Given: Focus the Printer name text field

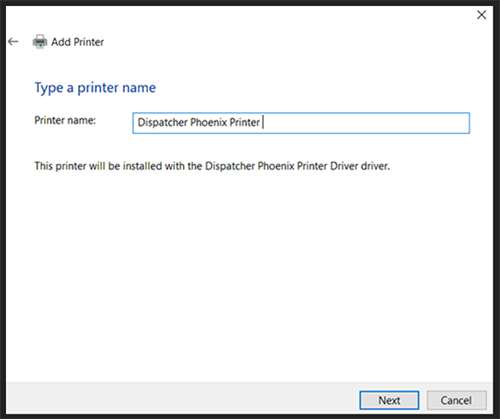Looking at the screenshot, I should pos(301,123).
